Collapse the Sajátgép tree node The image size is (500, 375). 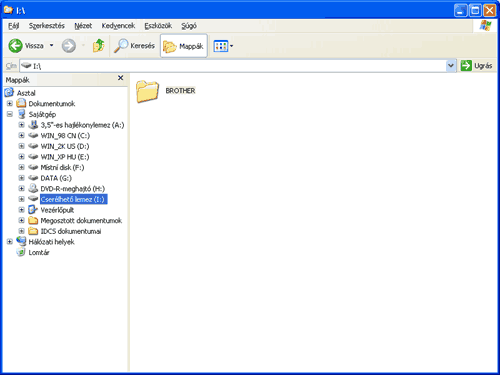tap(10, 114)
